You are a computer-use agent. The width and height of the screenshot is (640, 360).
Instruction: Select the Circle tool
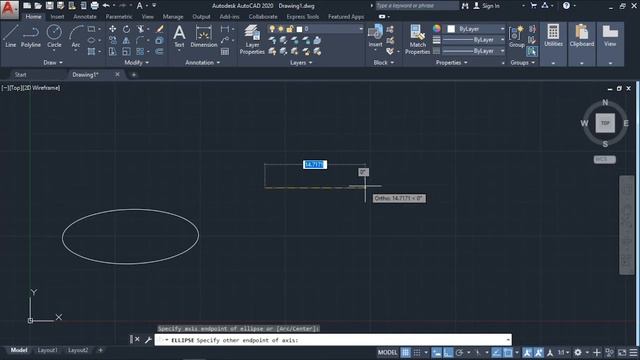point(54,36)
